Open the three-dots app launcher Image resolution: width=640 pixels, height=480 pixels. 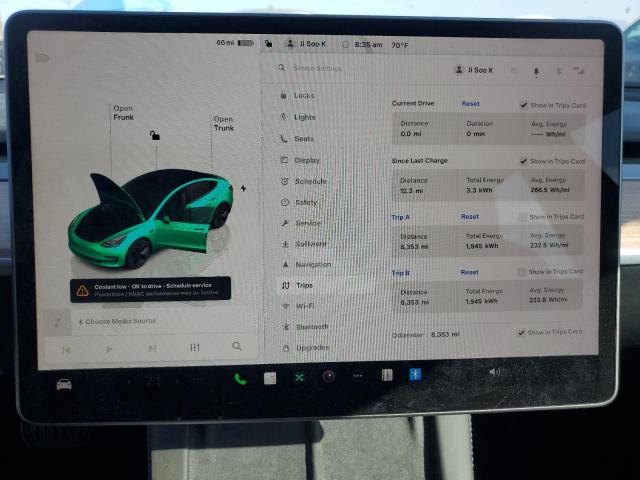pyautogui.click(x=357, y=376)
